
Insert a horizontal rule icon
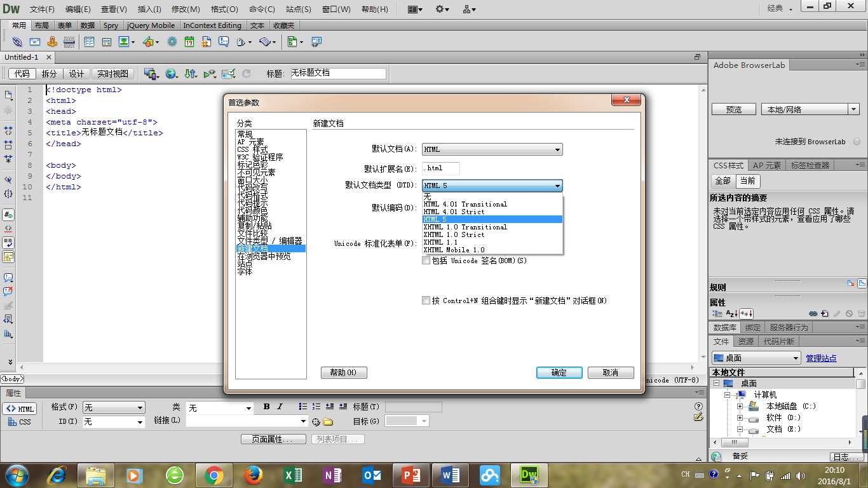tap(69, 41)
